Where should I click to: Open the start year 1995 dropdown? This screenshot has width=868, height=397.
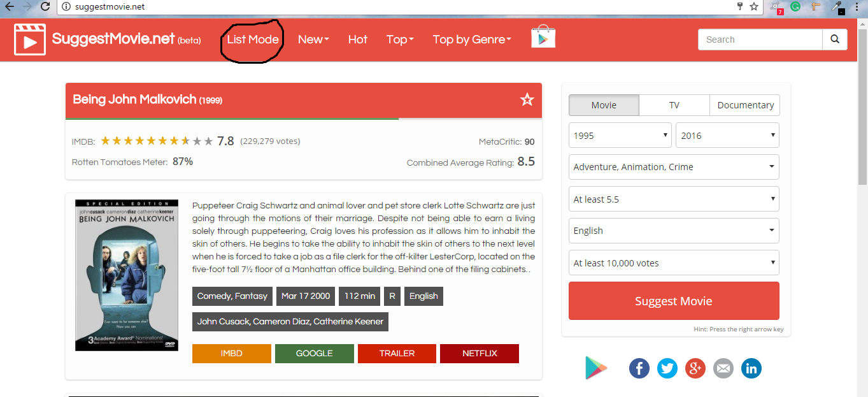click(620, 135)
